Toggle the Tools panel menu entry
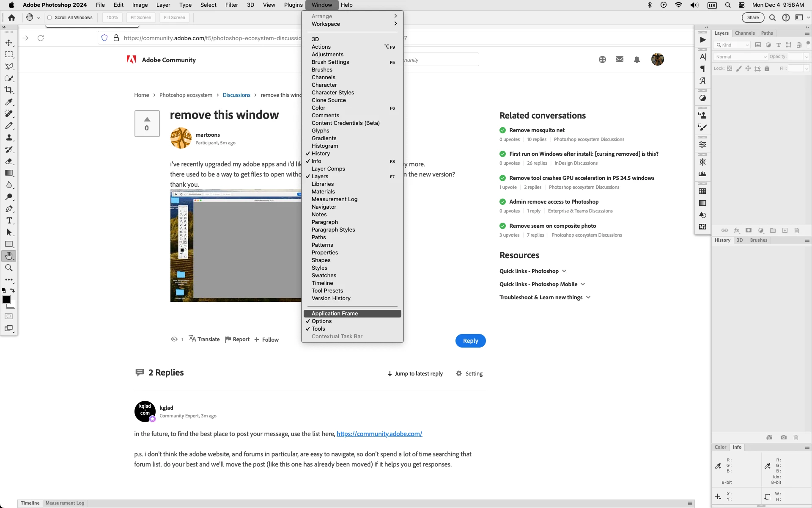Image resolution: width=812 pixels, height=508 pixels. [318, 329]
